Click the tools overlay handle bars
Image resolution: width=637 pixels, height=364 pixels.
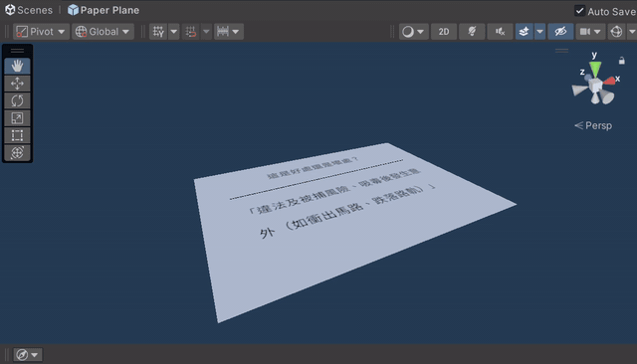pos(17,51)
